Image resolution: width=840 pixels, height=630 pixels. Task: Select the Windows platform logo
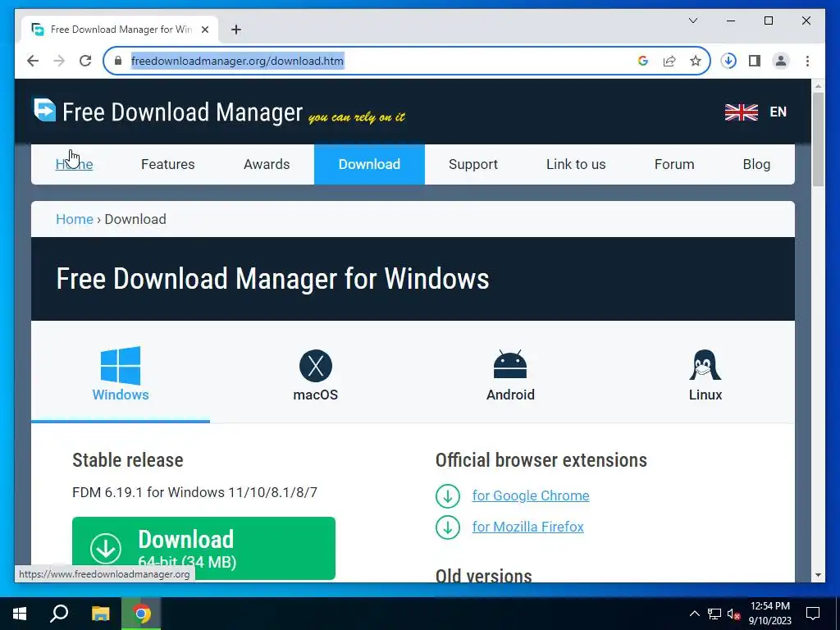pyautogui.click(x=121, y=365)
